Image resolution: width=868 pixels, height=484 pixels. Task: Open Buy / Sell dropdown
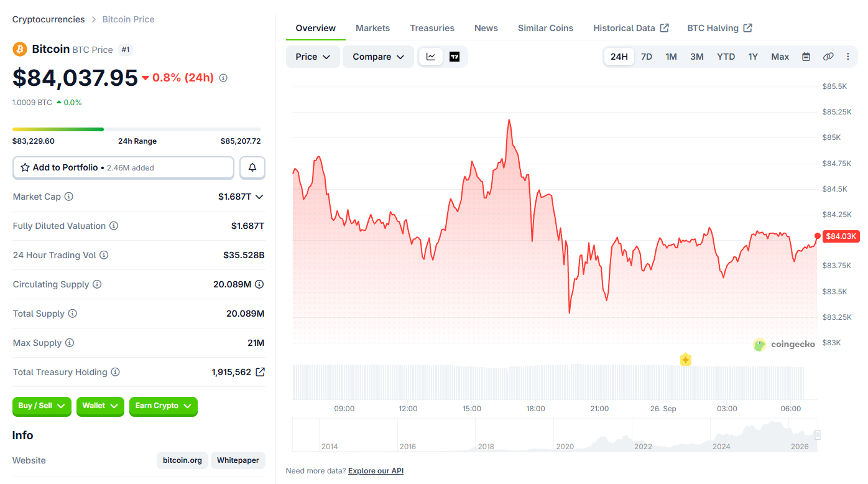pos(42,406)
